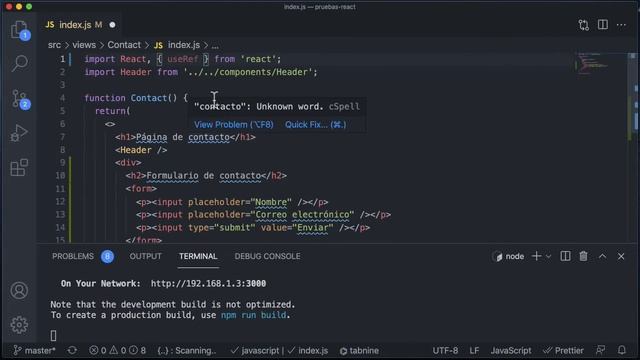
Task: Open the npm run build link in terminal
Action: (253, 315)
